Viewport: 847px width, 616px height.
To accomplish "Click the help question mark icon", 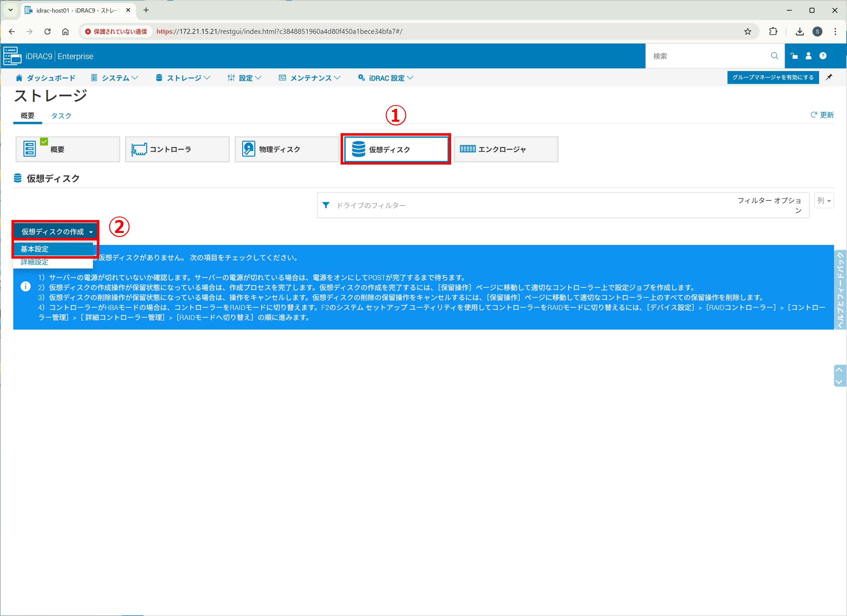I will pos(823,56).
